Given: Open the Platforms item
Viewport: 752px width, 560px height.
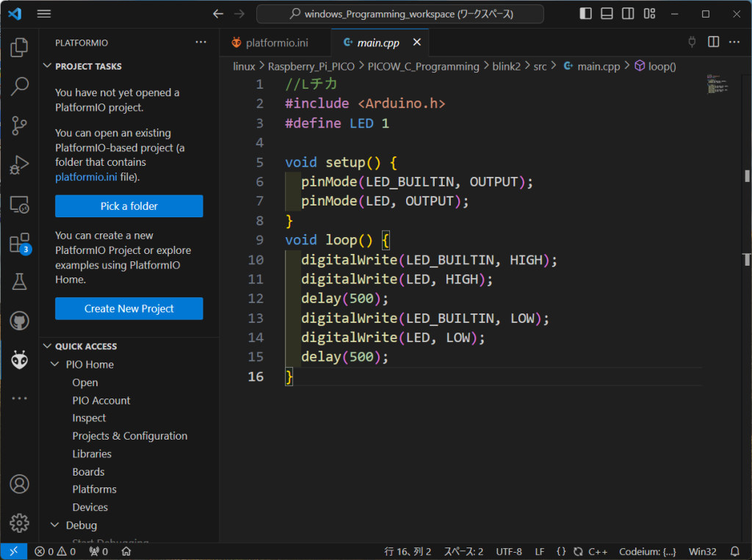Looking at the screenshot, I should coord(94,490).
